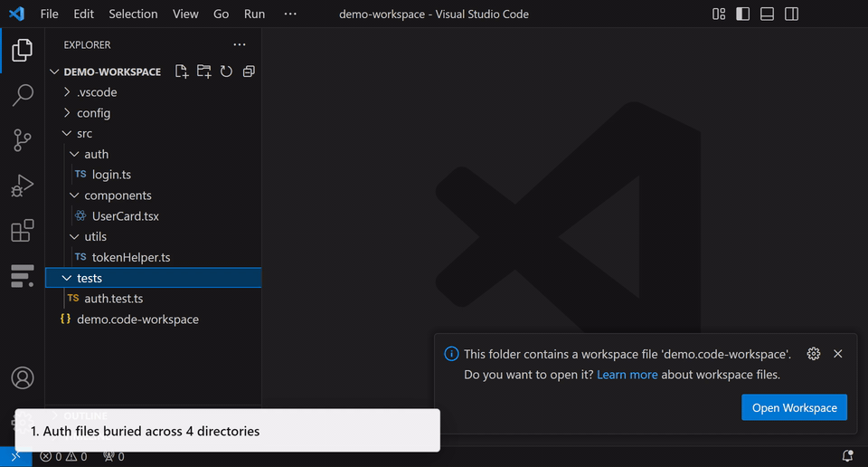The image size is (868, 467).
Task: Open the Explorer view in activity bar
Action: tap(22, 50)
